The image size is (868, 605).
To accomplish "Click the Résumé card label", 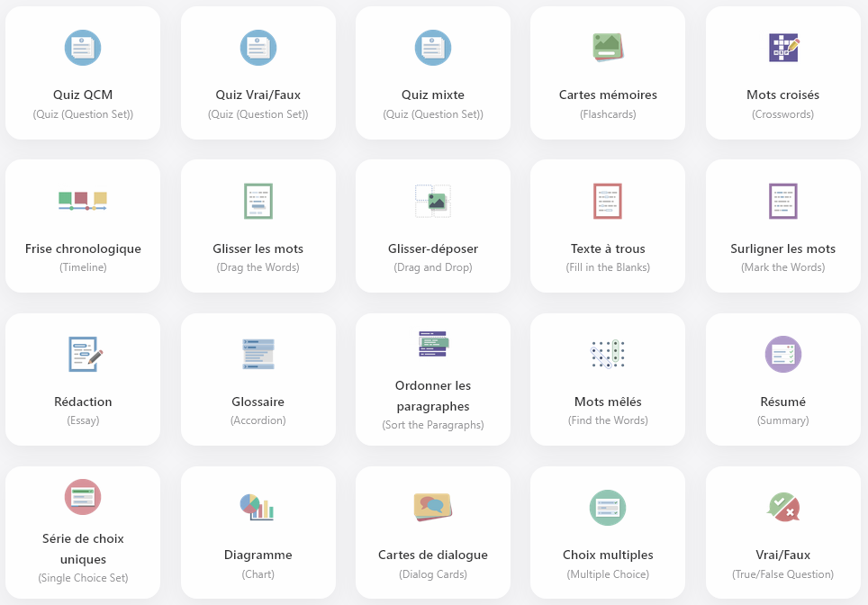I will pyautogui.click(x=782, y=402).
